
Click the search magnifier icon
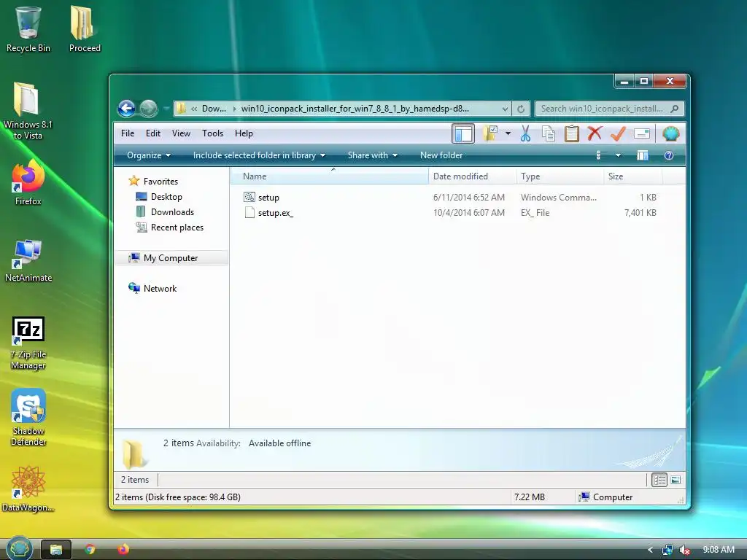(x=674, y=109)
